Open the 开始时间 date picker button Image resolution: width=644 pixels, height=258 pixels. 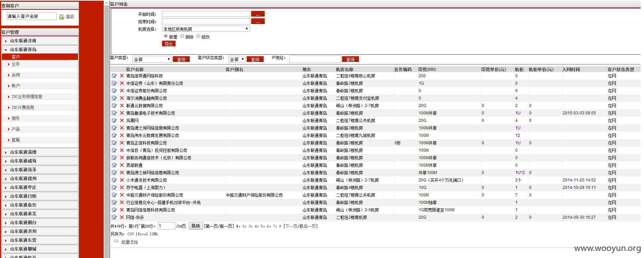258,14
